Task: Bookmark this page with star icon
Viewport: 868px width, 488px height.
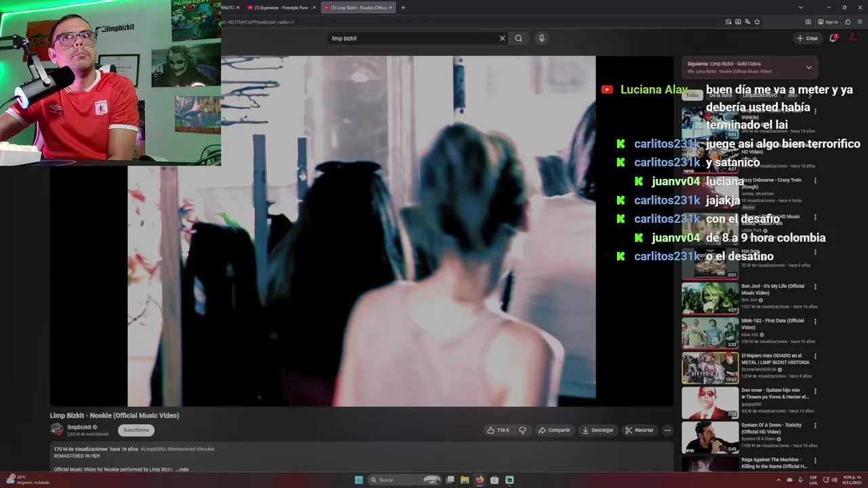Action: (x=757, y=22)
